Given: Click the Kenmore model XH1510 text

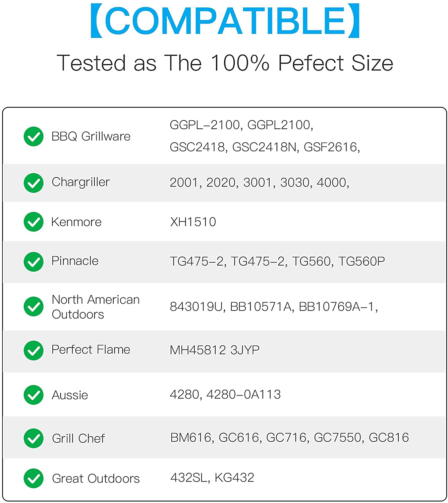Looking at the screenshot, I should (x=193, y=222).
